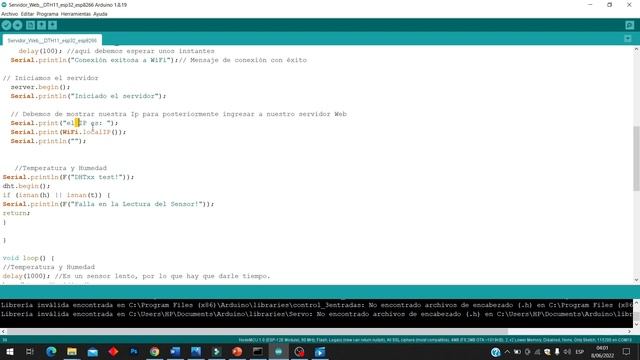The width and height of the screenshot is (640, 360).
Task: Open Microsoft Word from the taskbar
Action: pos(175,351)
